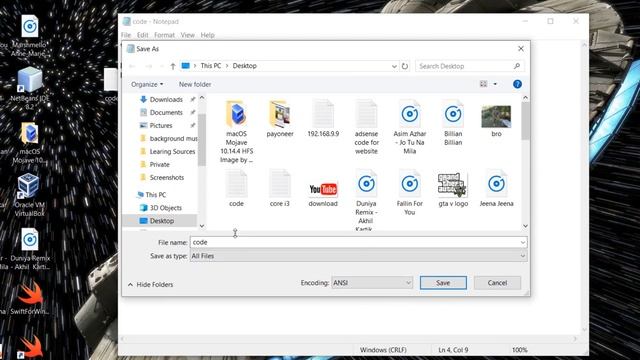Open NetBeans IDE 8.2 desktop shortcut
Image resolution: width=640 pixels, height=360 pixels.
click(29, 89)
